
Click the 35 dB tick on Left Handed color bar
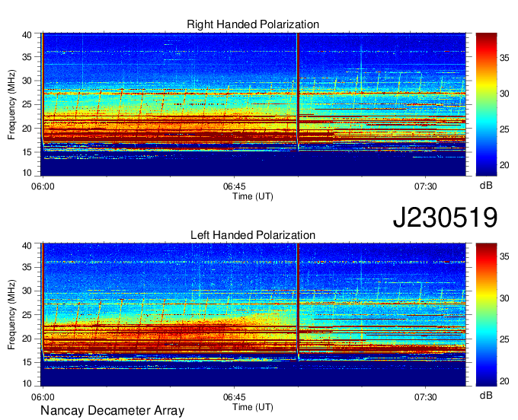point(504,256)
